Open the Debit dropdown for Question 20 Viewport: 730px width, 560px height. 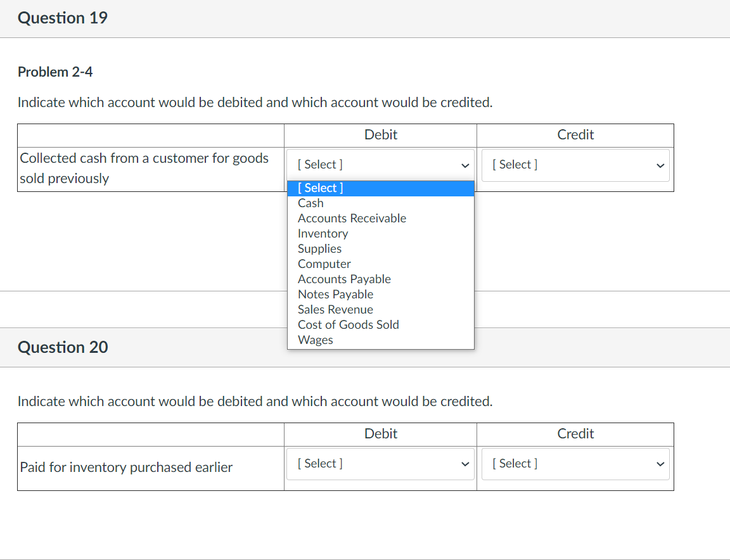tap(379, 464)
